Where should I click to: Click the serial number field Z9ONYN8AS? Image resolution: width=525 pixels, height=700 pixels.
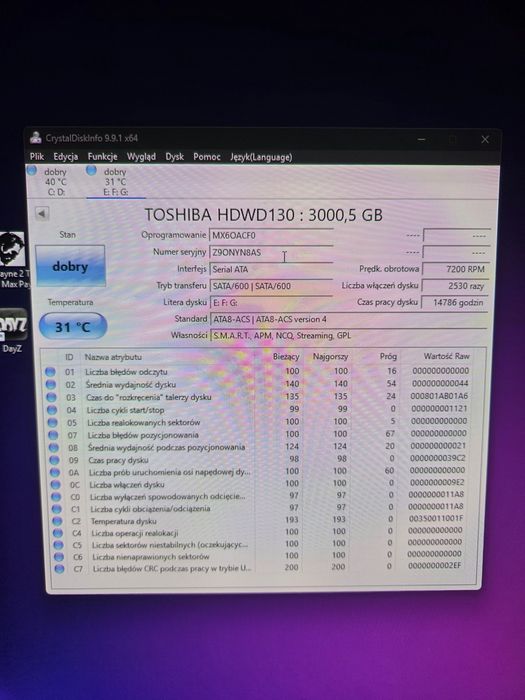tap(271, 252)
